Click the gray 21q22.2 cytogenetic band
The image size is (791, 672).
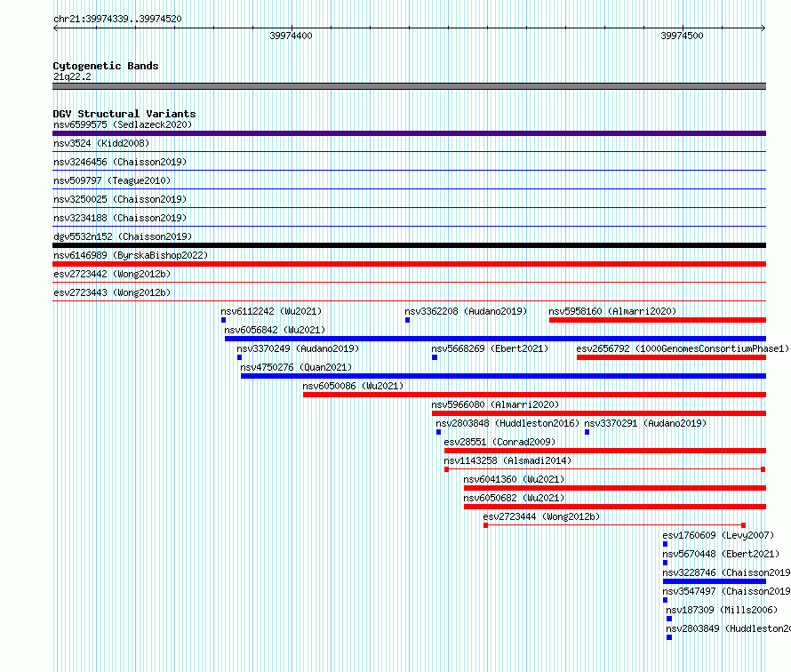[409, 86]
